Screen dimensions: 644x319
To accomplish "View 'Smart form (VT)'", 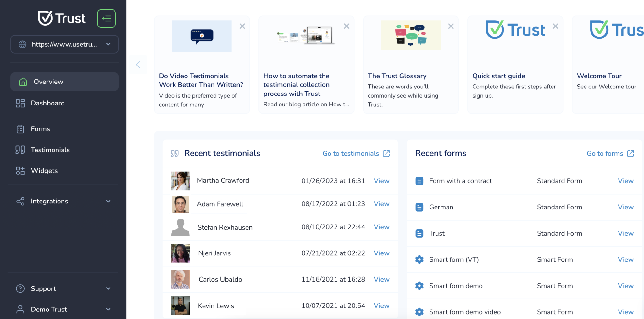I will click(625, 259).
